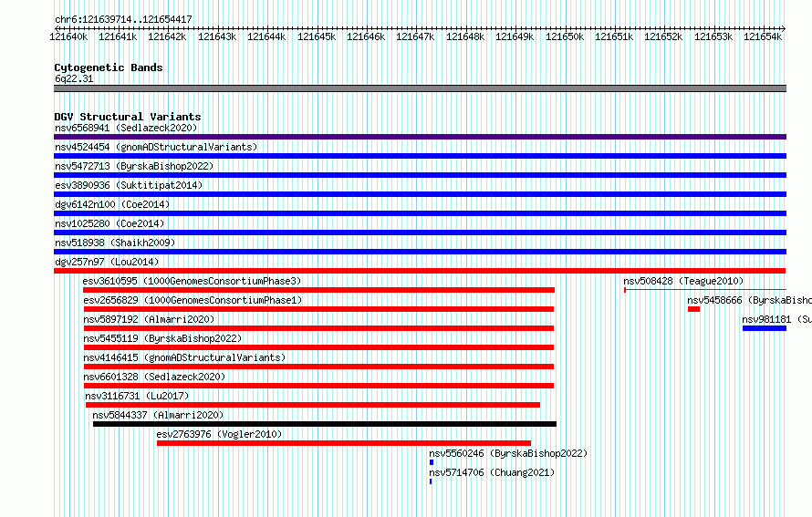
Task: Click the short red nsv5458666 bar
Action: [694, 309]
